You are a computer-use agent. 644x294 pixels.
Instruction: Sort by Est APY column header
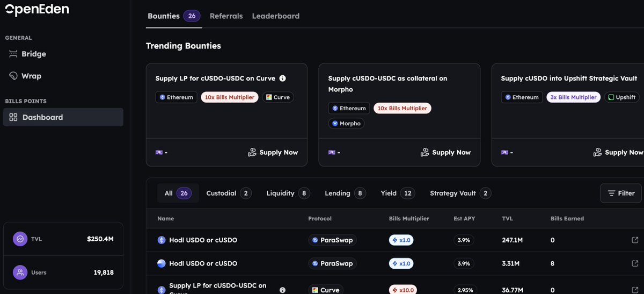pyautogui.click(x=465, y=219)
